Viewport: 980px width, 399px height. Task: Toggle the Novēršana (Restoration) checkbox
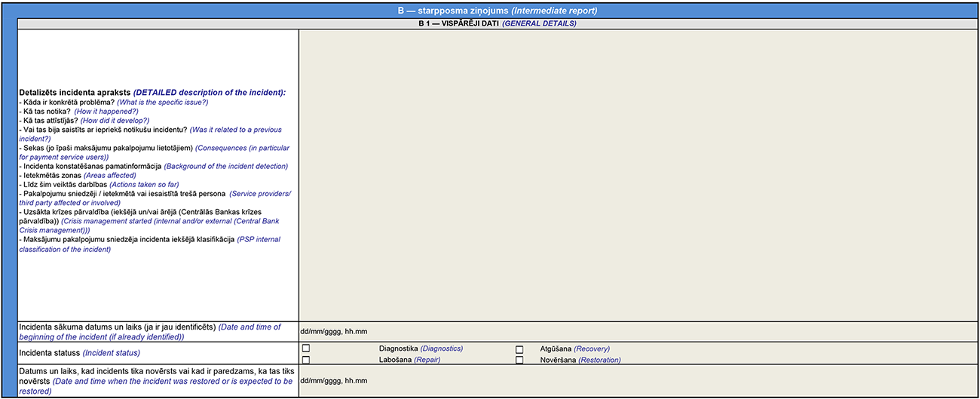(519, 361)
